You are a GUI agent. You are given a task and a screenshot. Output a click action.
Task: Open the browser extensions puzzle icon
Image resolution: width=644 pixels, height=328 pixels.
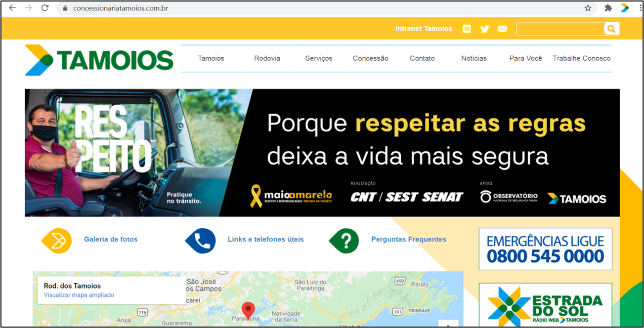[608, 8]
